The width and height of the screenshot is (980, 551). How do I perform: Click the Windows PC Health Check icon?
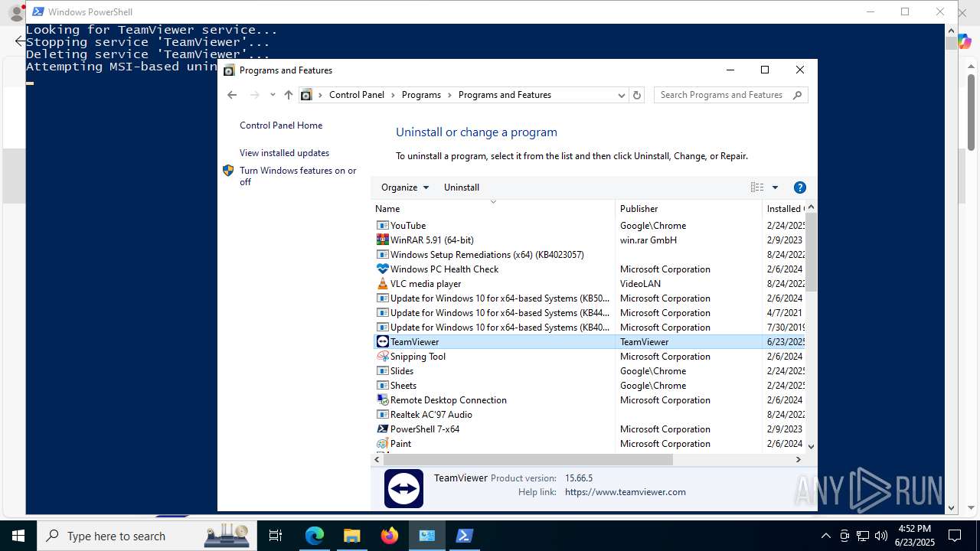tap(383, 269)
